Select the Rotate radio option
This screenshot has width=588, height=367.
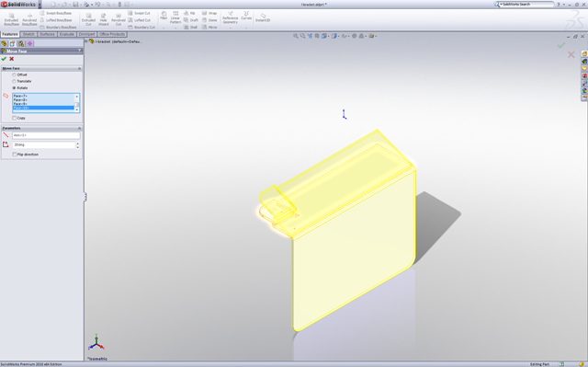tap(15, 87)
